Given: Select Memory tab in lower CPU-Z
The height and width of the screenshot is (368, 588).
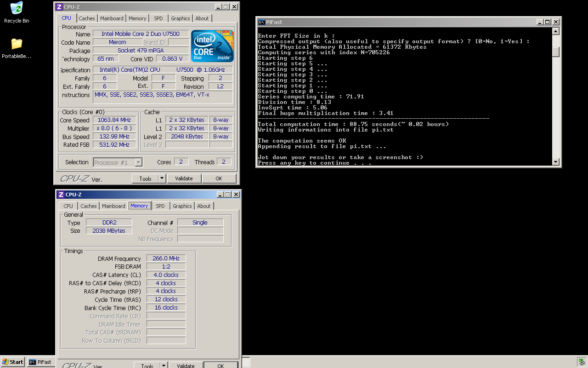Looking at the screenshot, I should (x=139, y=206).
